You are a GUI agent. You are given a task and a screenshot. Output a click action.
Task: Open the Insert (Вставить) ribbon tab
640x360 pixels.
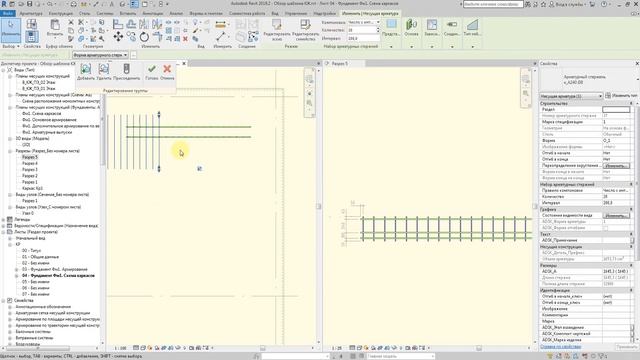(128, 13)
